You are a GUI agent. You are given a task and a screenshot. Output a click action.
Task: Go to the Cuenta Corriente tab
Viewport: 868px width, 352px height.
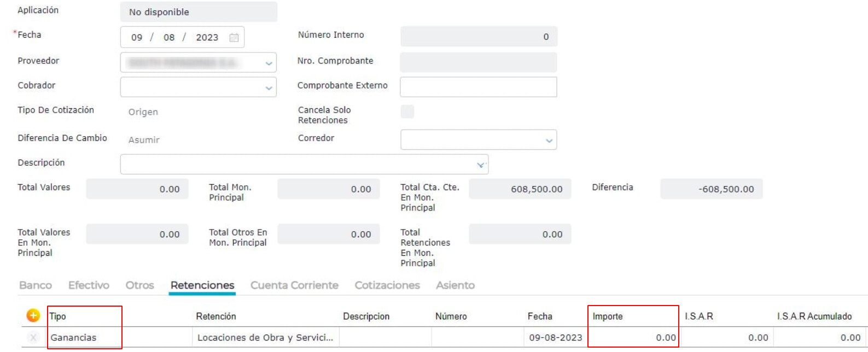click(294, 285)
